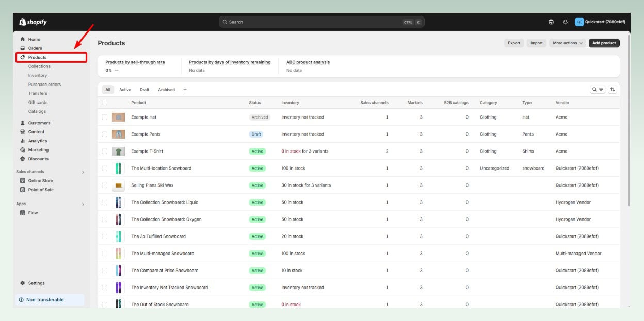The image size is (644, 321).
Task: Select the checkbox for Example Hat
Action: click(x=105, y=117)
